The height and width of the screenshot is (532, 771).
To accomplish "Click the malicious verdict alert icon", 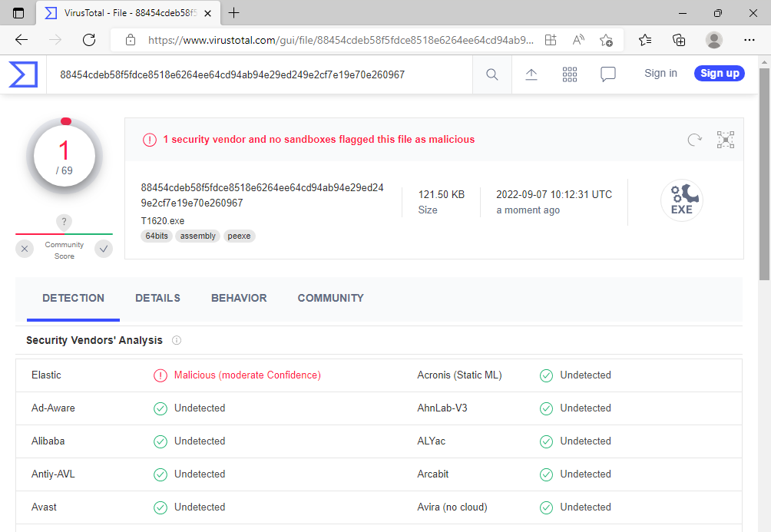I will click(x=151, y=140).
